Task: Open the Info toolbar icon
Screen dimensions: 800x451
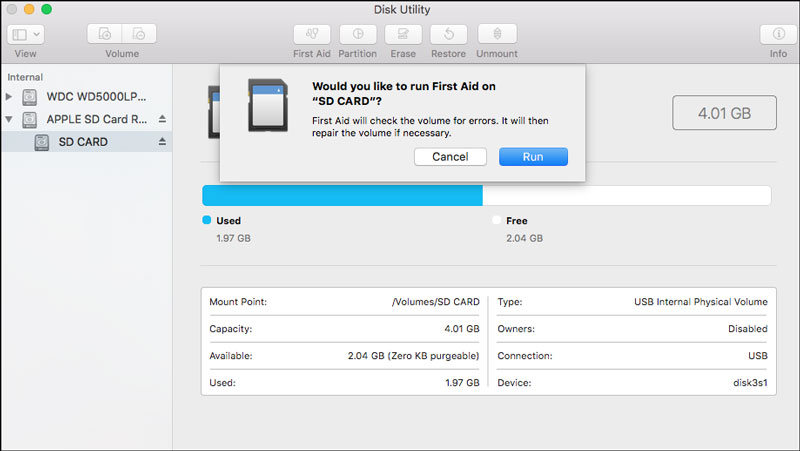Action: coord(778,33)
